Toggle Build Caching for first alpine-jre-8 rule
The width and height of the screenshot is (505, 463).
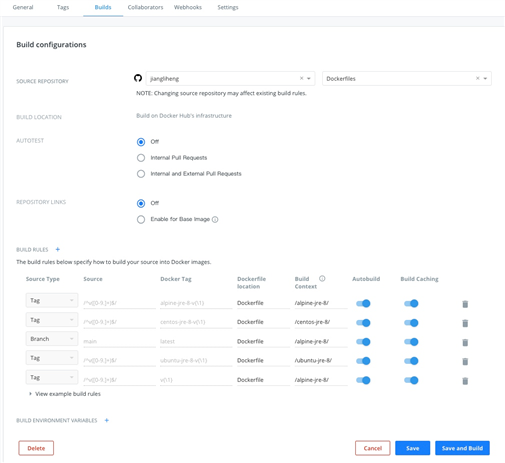coord(411,303)
